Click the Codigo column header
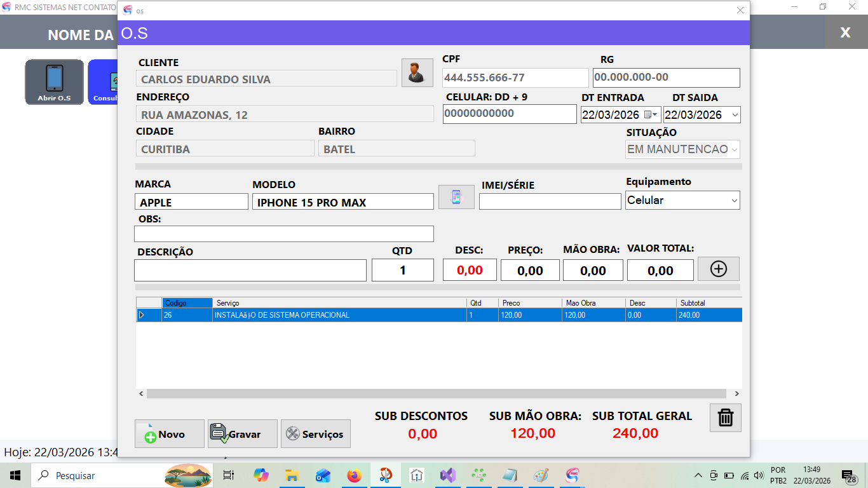 click(187, 303)
